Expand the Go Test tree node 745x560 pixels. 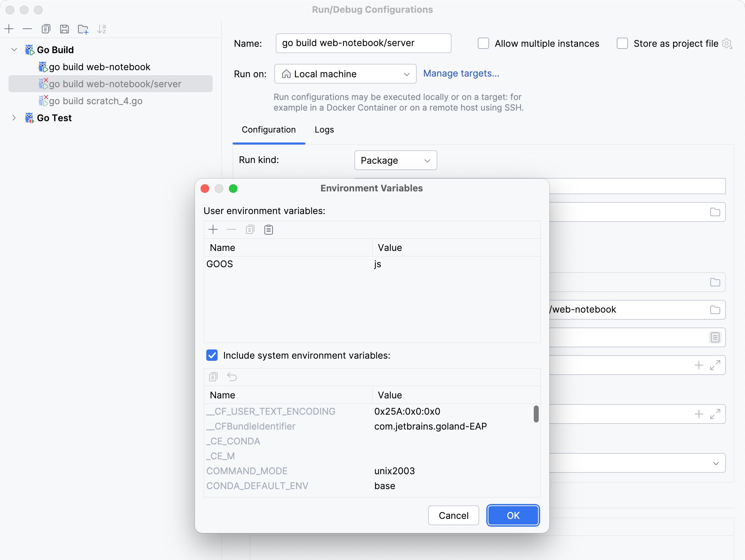[14, 118]
